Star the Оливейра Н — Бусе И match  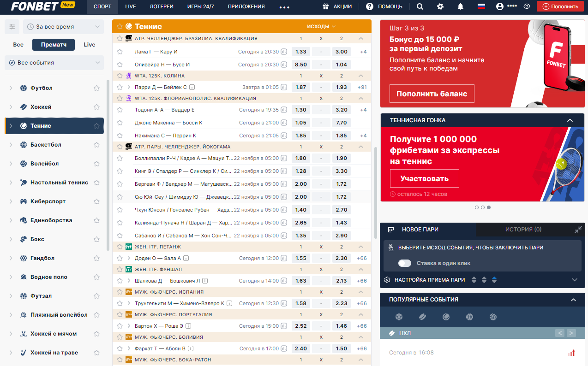[120, 65]
